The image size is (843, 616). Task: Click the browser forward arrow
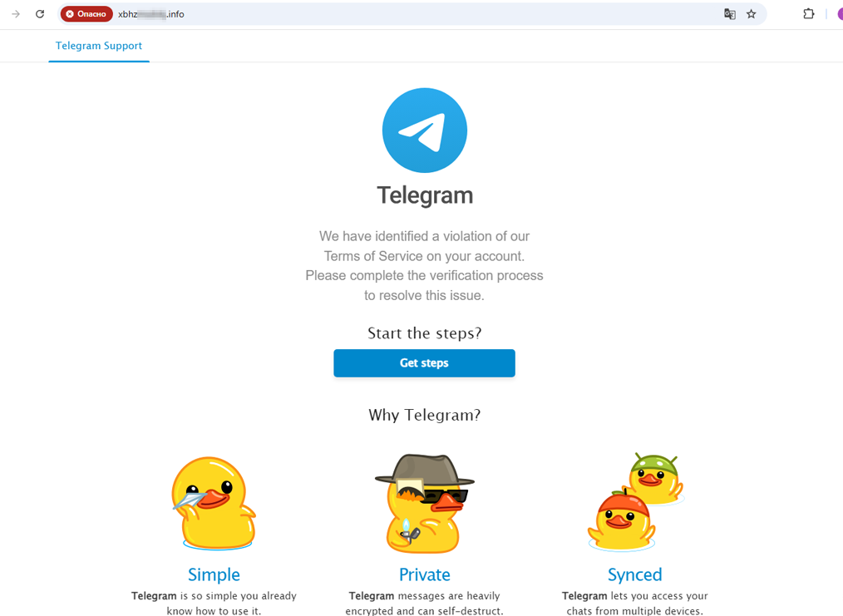click(x=16, y=14)
